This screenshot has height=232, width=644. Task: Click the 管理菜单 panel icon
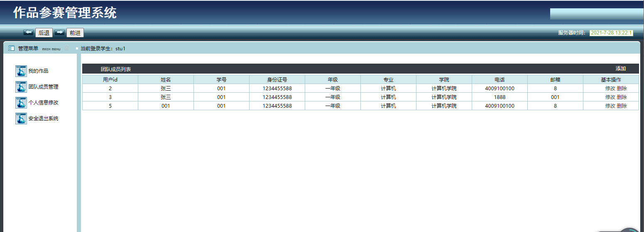click(x=11, y=48)
